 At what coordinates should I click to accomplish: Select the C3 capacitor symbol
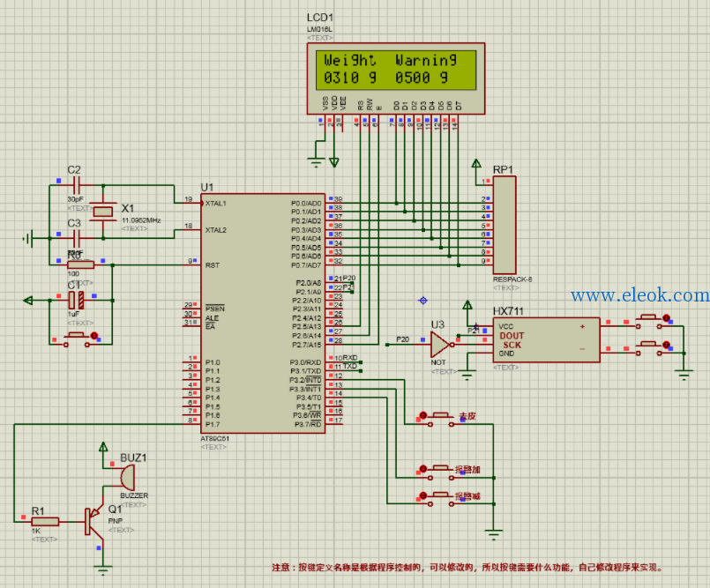point(76,238)
